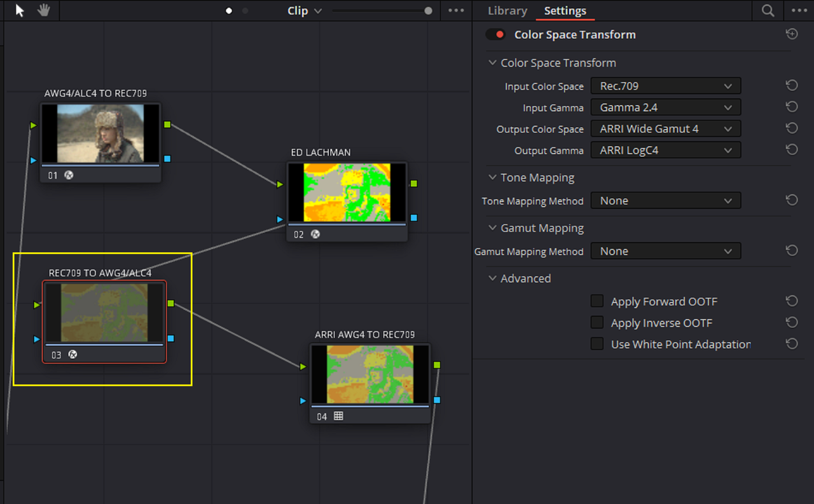Enable Apply Inverse OOTF checkbox
Screen dimensions: 814x504
pyautogui.click(x=597, y=322)
